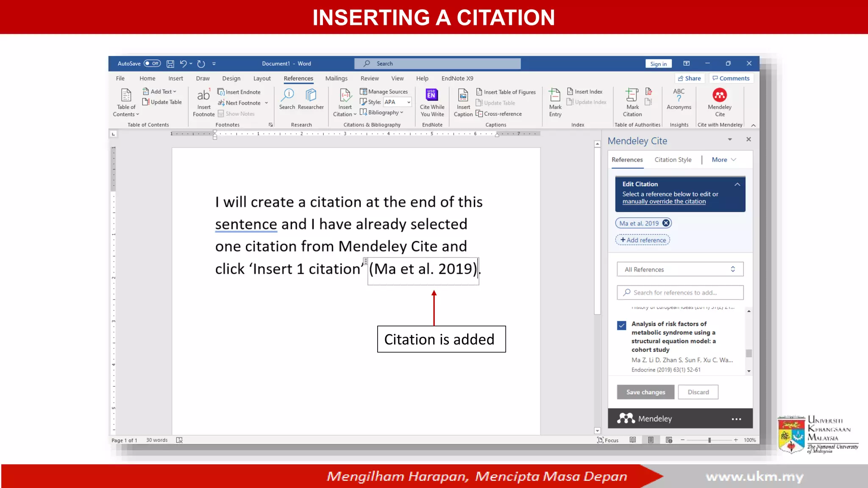868x488 pixels.
Task: Open the File menu
Action: click(120, 78)
